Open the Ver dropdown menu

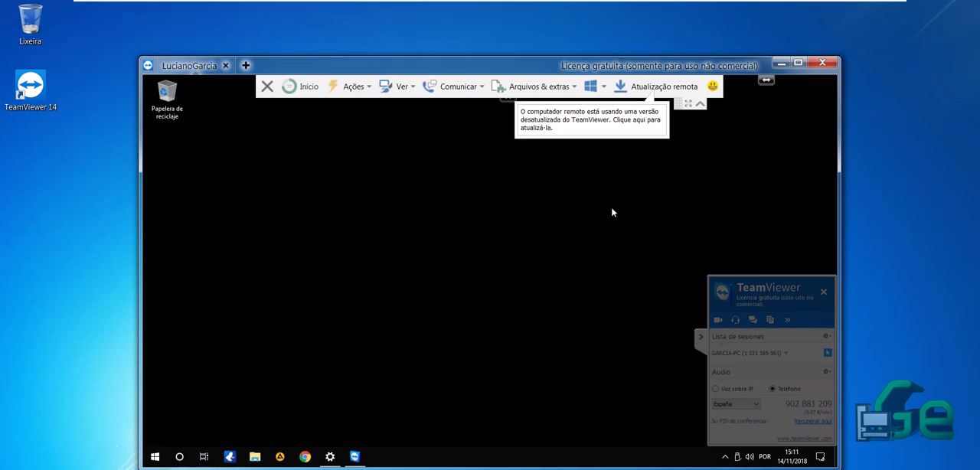(x=397, y=86)
